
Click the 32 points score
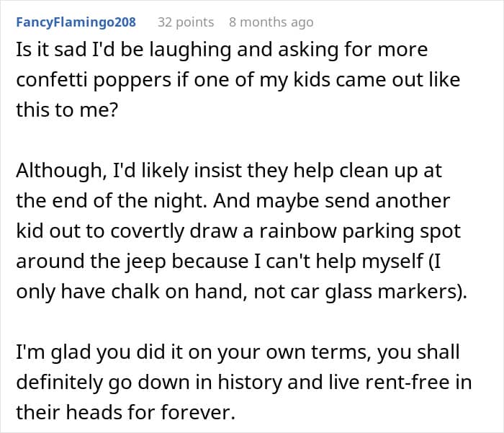click(186, 22)
